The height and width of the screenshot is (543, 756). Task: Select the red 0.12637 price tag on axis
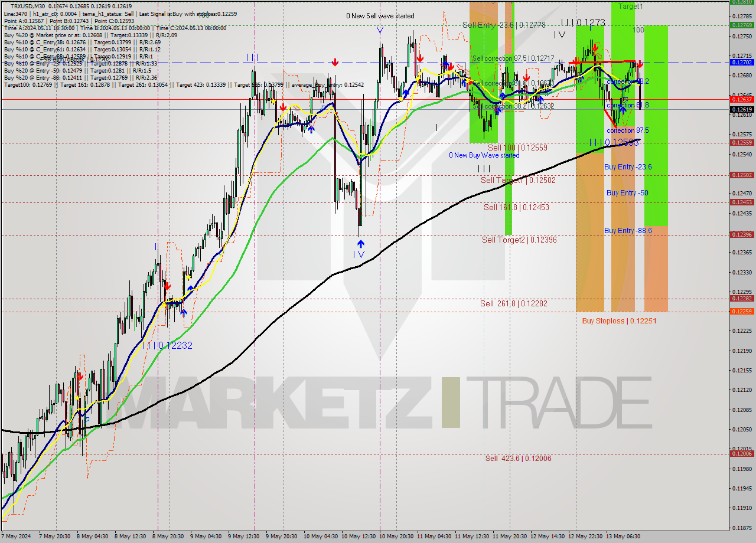pos(742,99)
